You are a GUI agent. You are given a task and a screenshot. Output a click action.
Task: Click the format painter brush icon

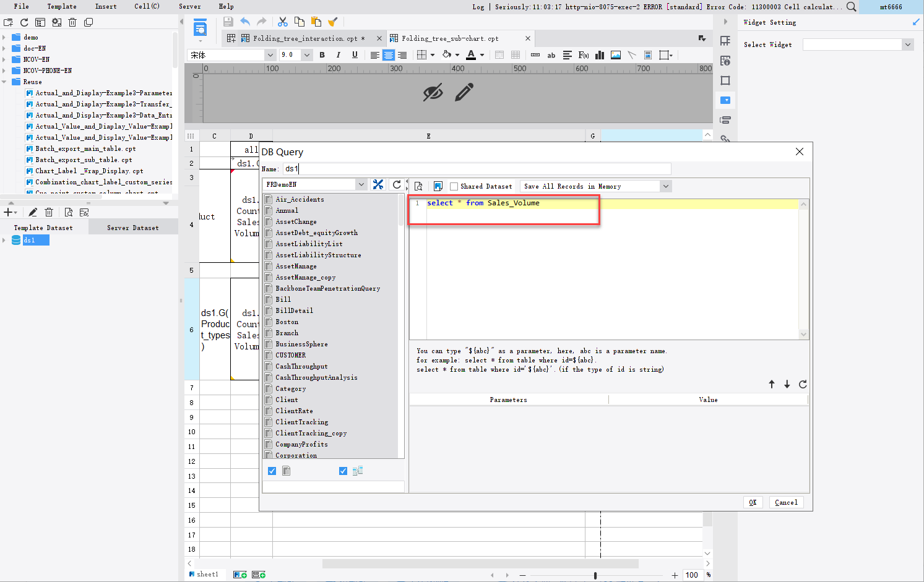(333, 22)
